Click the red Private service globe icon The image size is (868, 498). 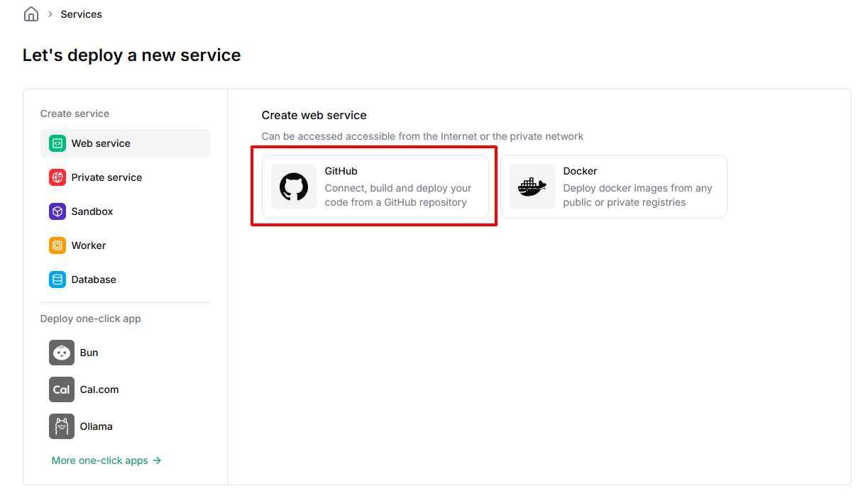57,177
